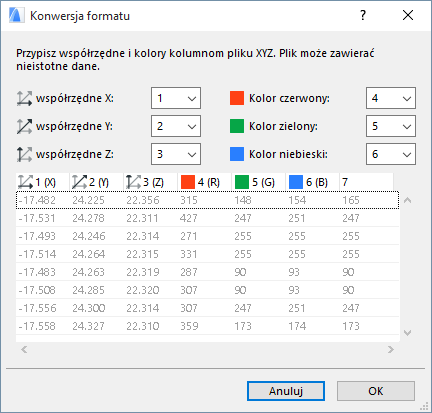Open the współrzędne X column dropdown

(176, 98)
